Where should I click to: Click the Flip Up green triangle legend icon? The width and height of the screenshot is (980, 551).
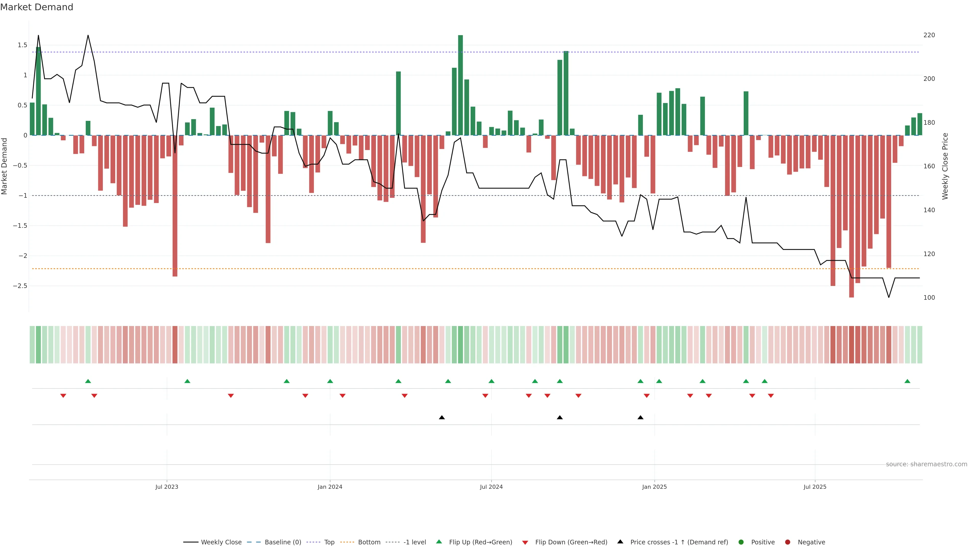439,542
